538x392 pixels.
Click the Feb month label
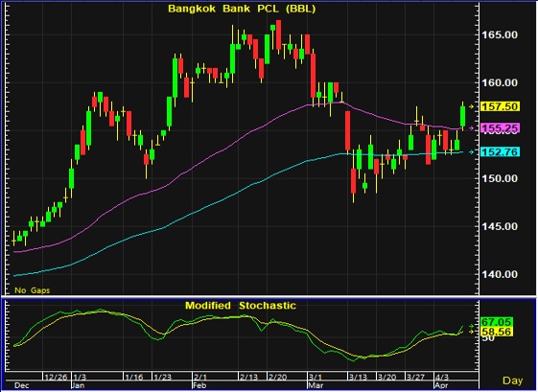point(199,385)
